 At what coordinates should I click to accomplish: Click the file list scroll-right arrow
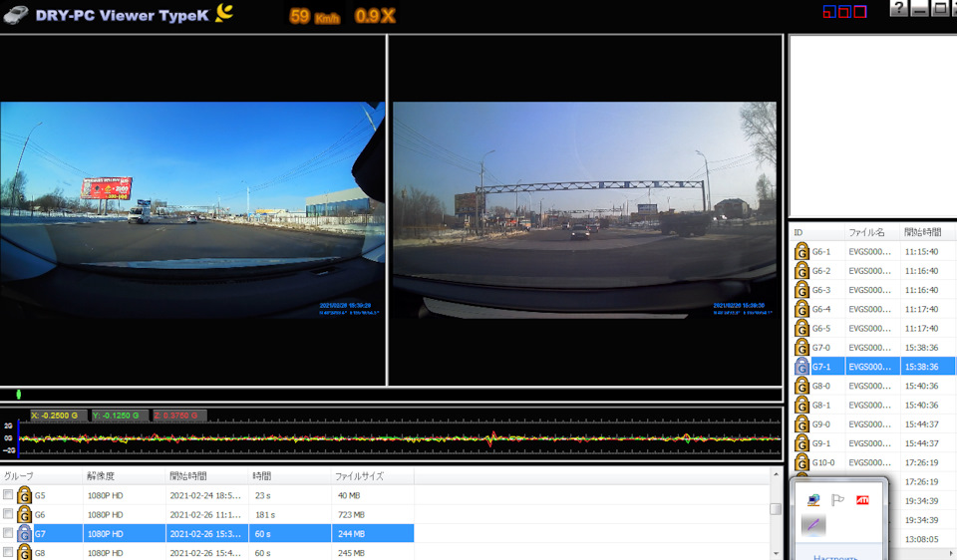tap(952, 553)
